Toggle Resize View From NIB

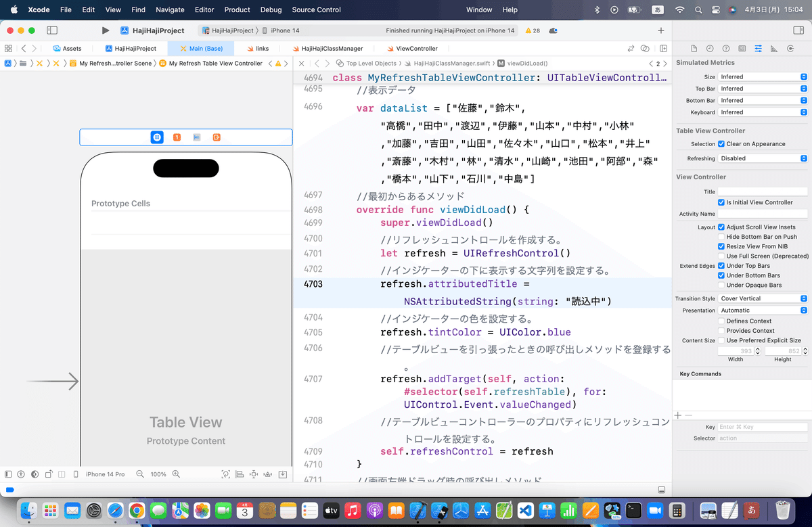(721, 246)
